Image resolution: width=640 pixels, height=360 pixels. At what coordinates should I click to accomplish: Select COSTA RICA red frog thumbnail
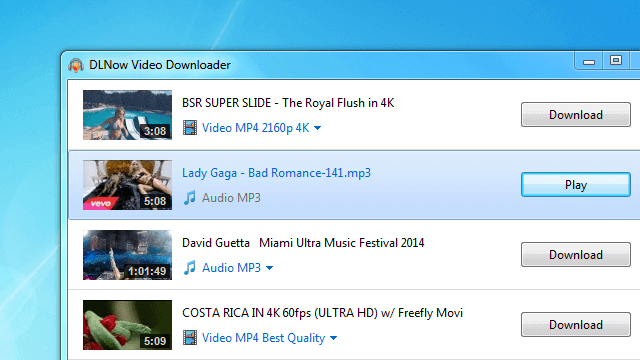[x=127, y=325]
